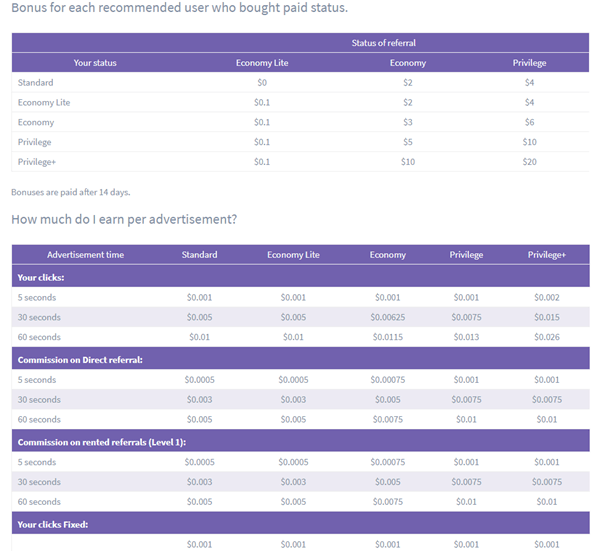600x551 pixels.
Task: Click 'Privilege' header in advertisement table
Action: 466,255
